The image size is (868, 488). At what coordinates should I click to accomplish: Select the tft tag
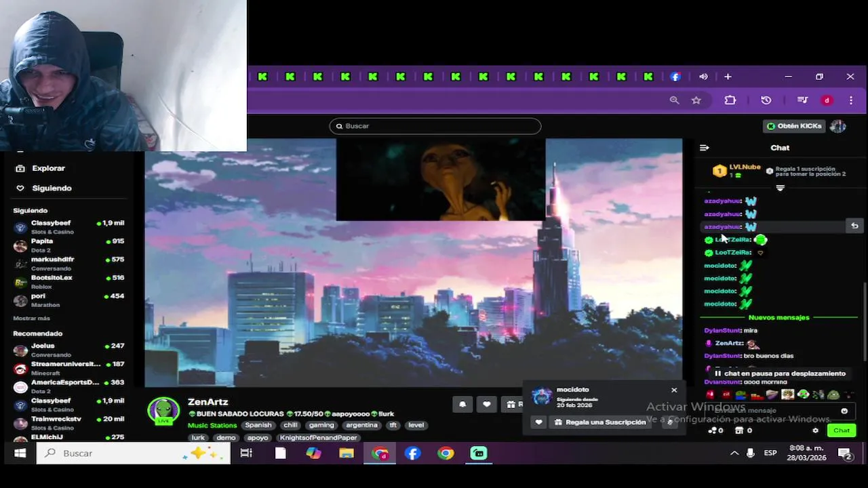(x=393, y=426)
